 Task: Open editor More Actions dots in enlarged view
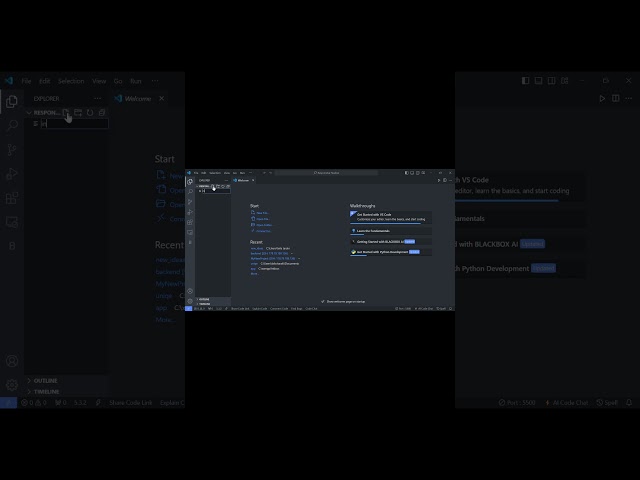[x=629, y=98]
